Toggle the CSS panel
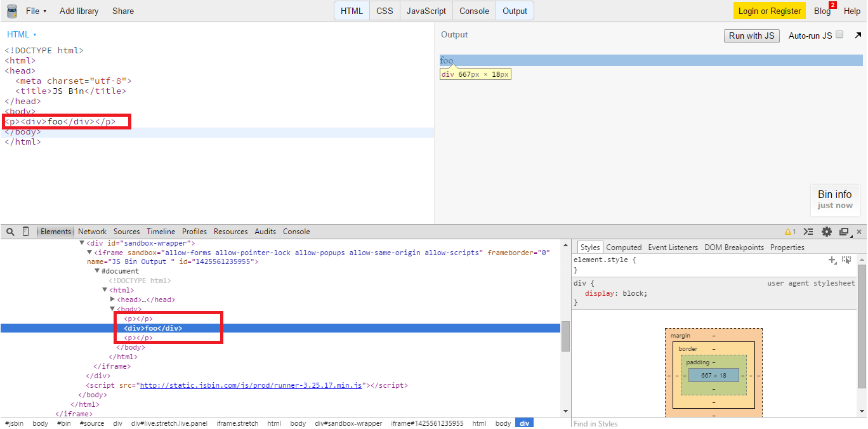 [x=385, y=10]
